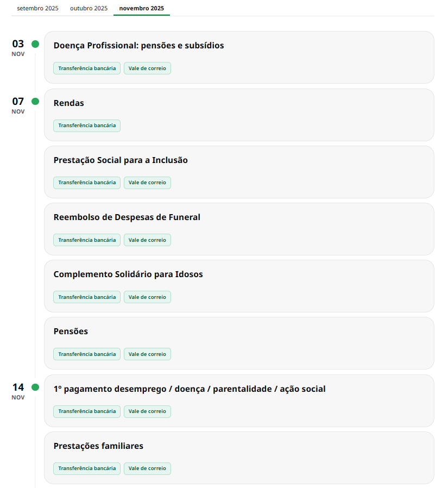Open Prestação Social para a Inclusão

click(121, 160)
